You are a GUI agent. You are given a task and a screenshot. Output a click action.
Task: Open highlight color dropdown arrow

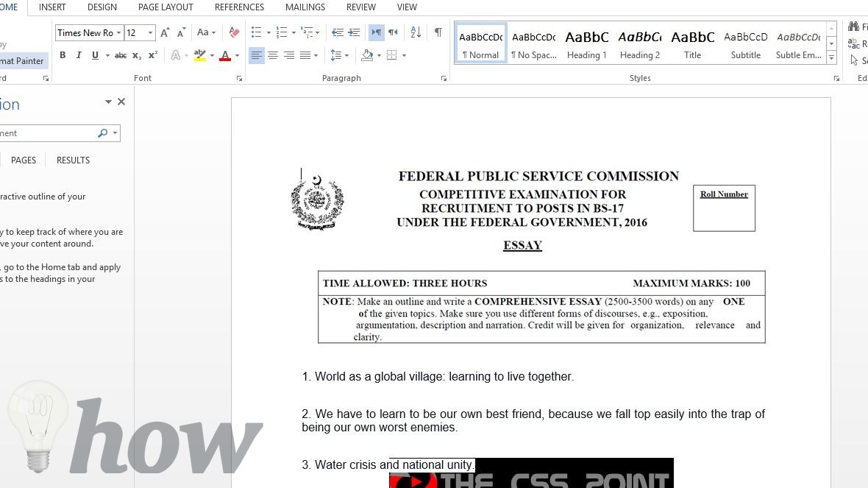(212, 55)
